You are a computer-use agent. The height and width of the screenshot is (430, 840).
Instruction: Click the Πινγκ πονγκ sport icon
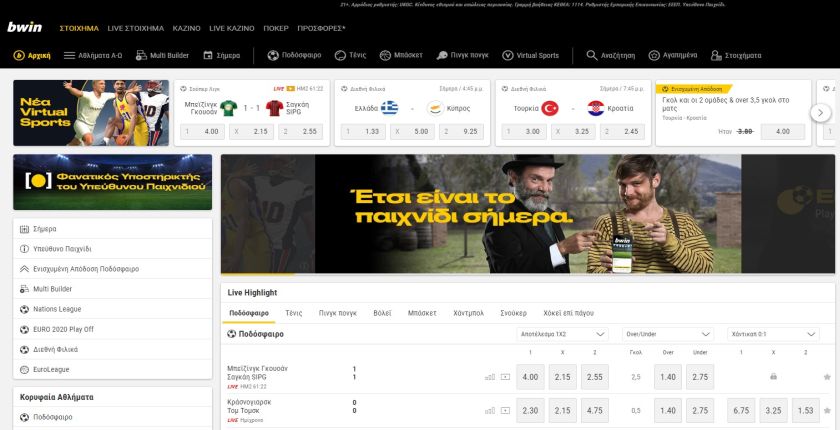click(442, 55)
